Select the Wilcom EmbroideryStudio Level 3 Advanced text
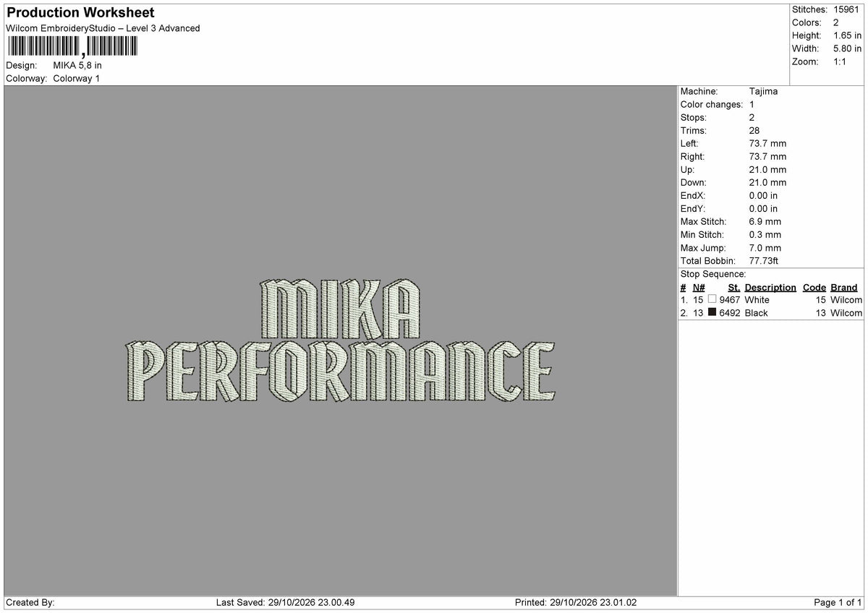The width and height of the screenshot is (868, 613). (x=103, y=28)
